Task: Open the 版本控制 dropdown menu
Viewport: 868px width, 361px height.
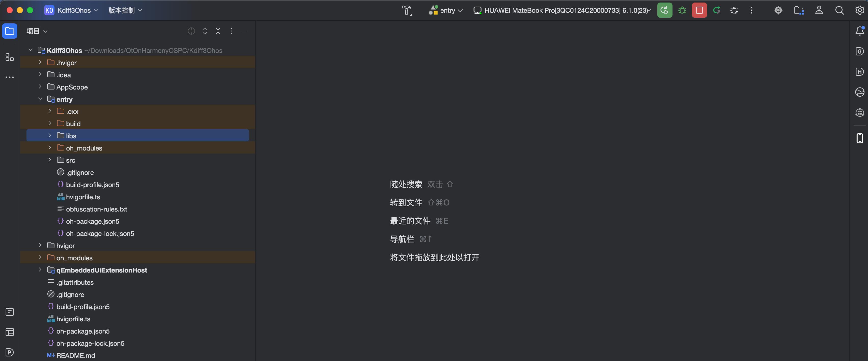Action: (x=125, y=10)
